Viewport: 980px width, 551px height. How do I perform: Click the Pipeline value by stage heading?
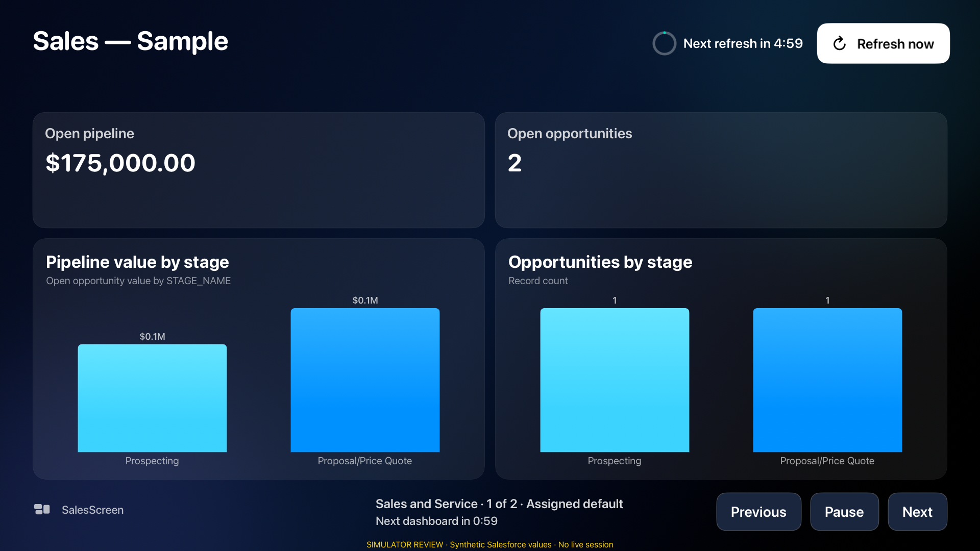pos(137,262)
